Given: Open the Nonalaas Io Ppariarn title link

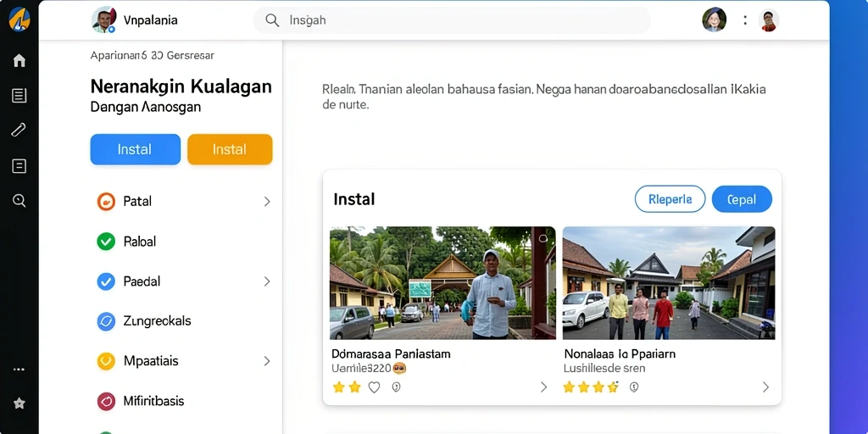Looking at the screenshot, I should click(620, 353).
